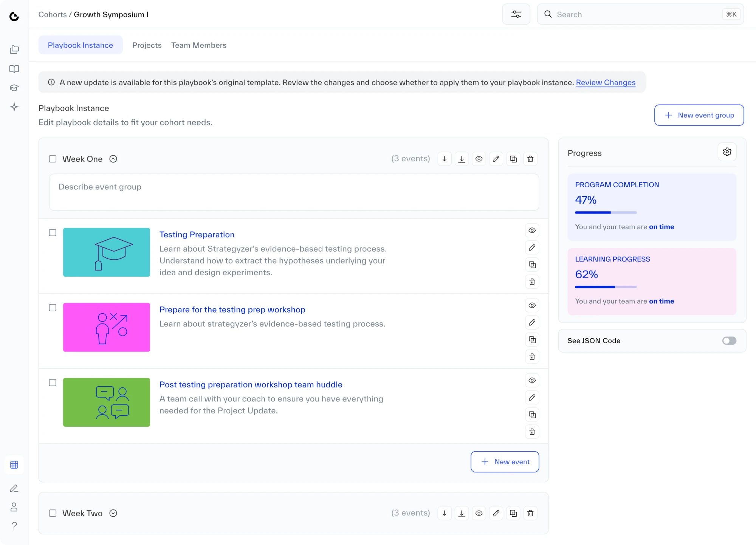Edit the Week One group
The image size is (756, 545).
[x=496, y=159]
